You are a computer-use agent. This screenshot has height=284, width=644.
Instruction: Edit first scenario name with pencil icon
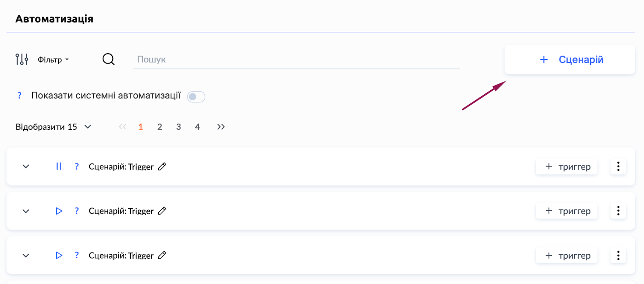point(162,166)
